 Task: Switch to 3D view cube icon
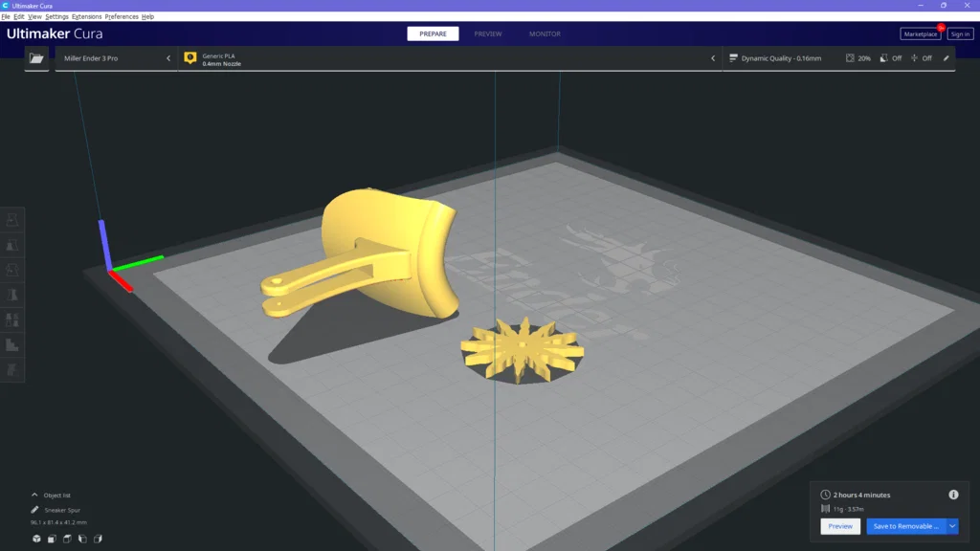coord(37,539)
